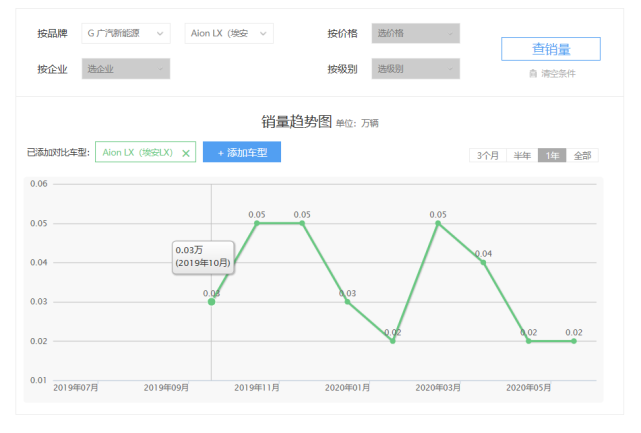Screen dimensions: 641x433
Task: Click the 按级别 label
Action: pos(343,69)
